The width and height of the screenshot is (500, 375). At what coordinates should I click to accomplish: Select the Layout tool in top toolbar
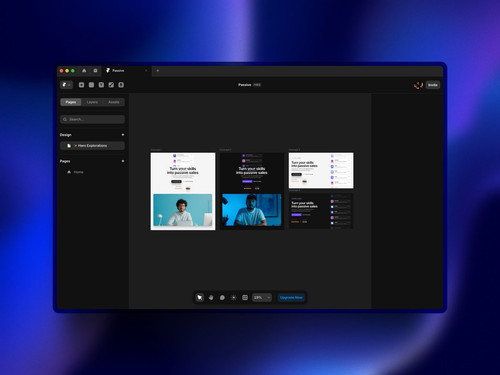91,85
